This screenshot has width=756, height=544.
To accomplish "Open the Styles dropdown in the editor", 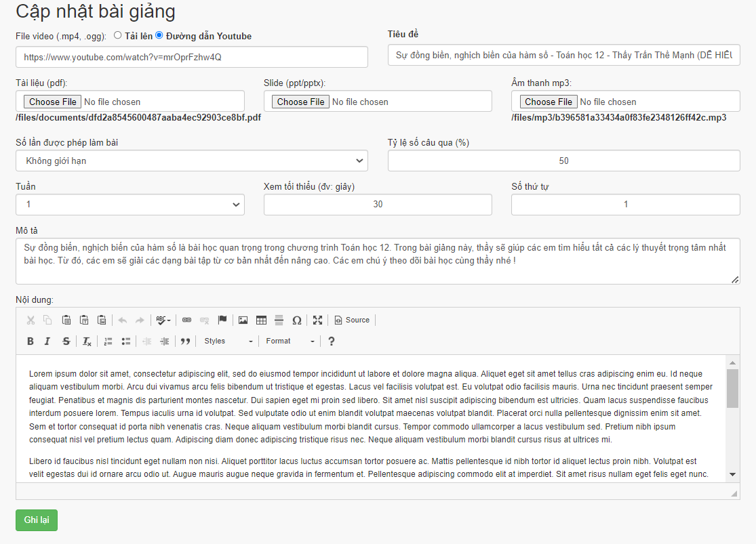I will click(228, 341).
